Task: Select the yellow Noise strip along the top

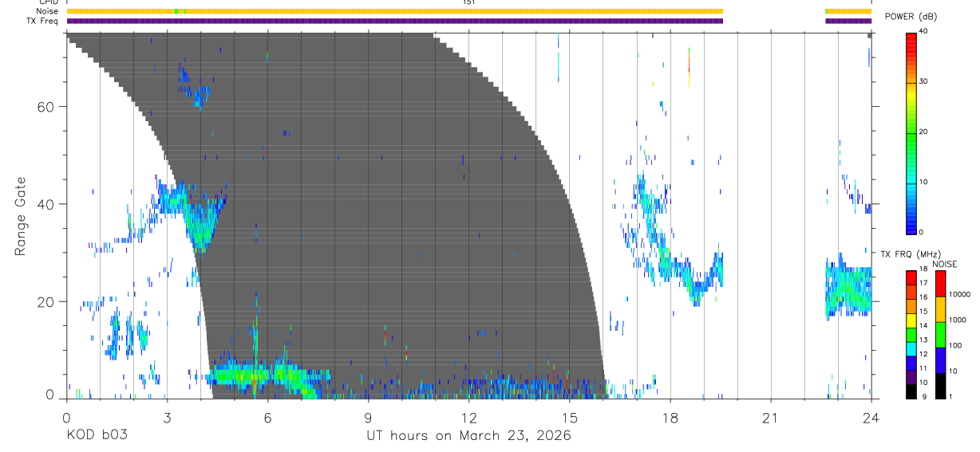Action: tap(395, 11)
